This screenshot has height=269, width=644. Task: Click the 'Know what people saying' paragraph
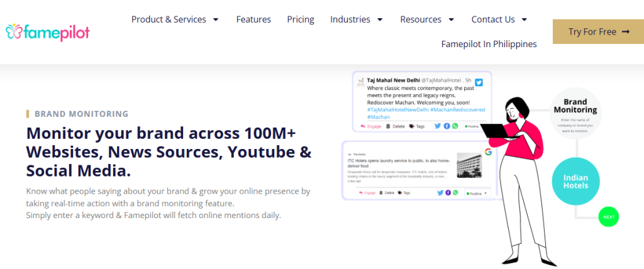168,197
